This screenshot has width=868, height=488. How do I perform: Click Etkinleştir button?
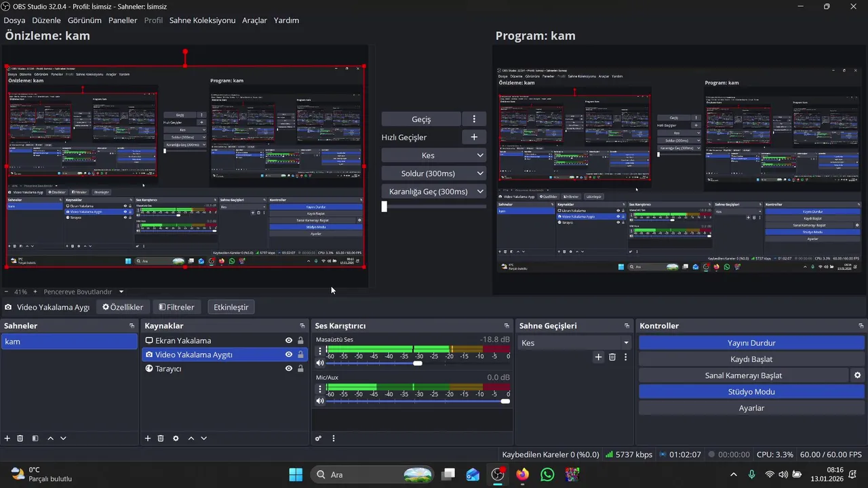tap(231, 307)
